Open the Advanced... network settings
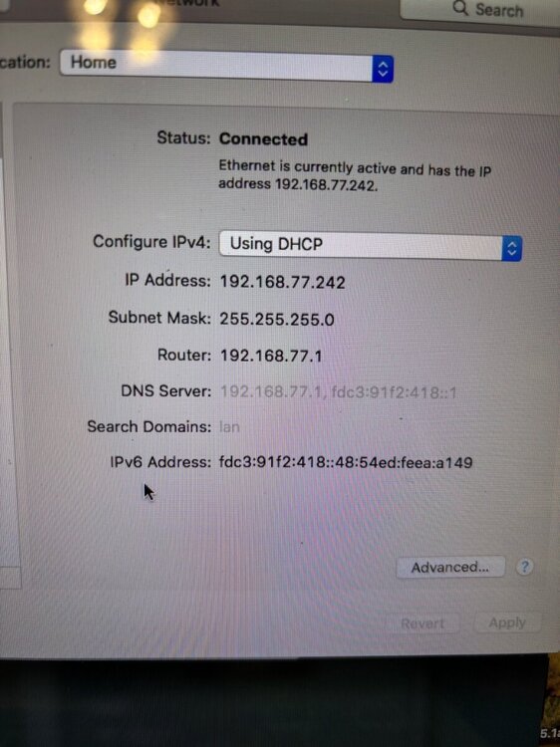 [x=450, y=567]
